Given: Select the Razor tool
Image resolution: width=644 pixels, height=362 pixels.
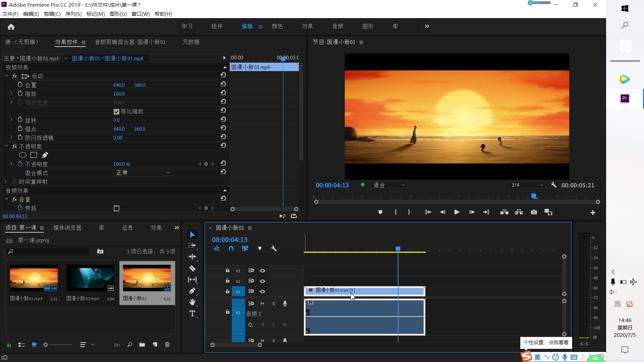Looking at the screenshot, I should [192, 268].
